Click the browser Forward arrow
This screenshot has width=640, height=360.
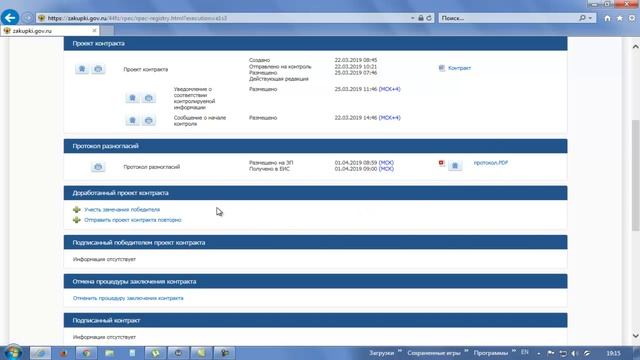click(27, 18)
